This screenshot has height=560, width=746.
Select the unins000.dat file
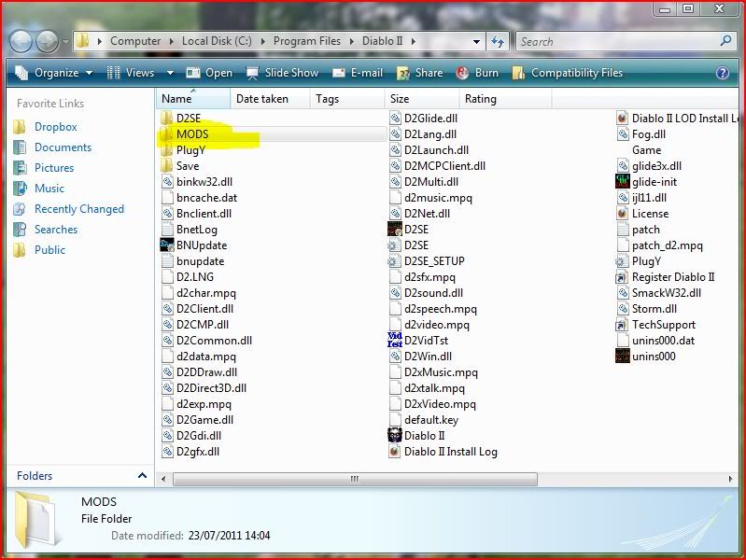(x=656, y=340)
